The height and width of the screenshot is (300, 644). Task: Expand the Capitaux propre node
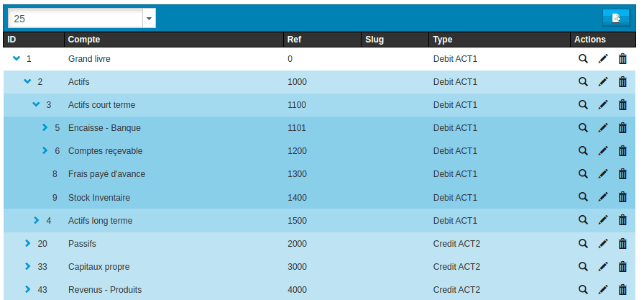pos(28,266)
